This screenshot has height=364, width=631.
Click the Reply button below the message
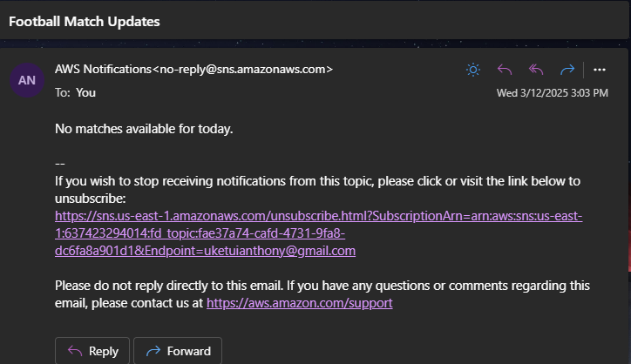tap(92, 351)
